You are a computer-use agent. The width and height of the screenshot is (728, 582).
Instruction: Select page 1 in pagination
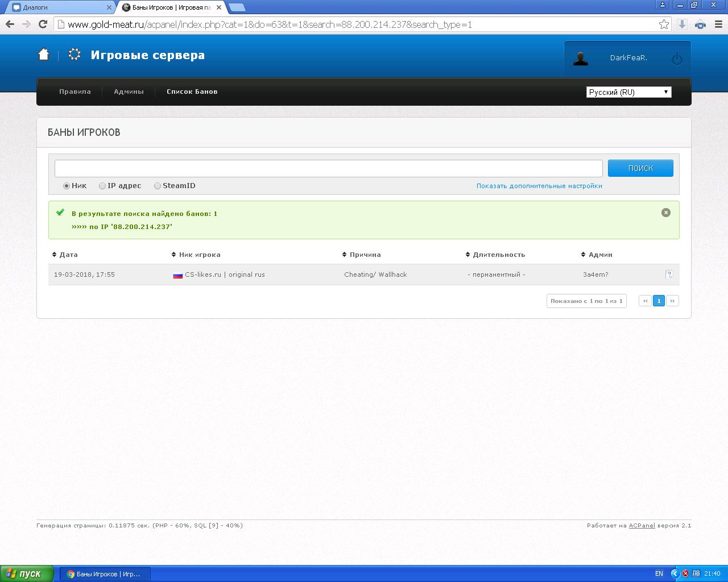coord(659,301)
